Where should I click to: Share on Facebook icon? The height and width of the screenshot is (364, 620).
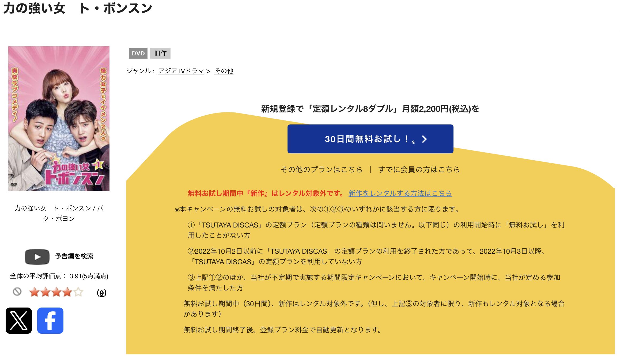(x=50, y=320)
